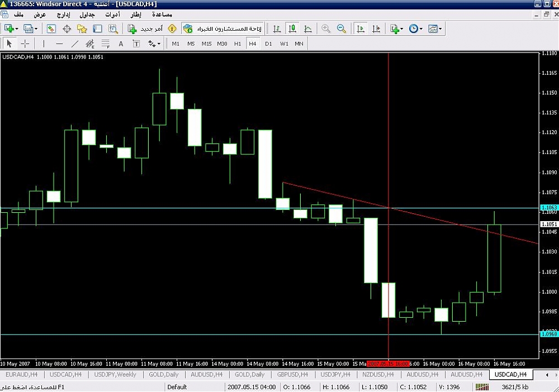Switch timeframe to M30

[x=222, y=44]
